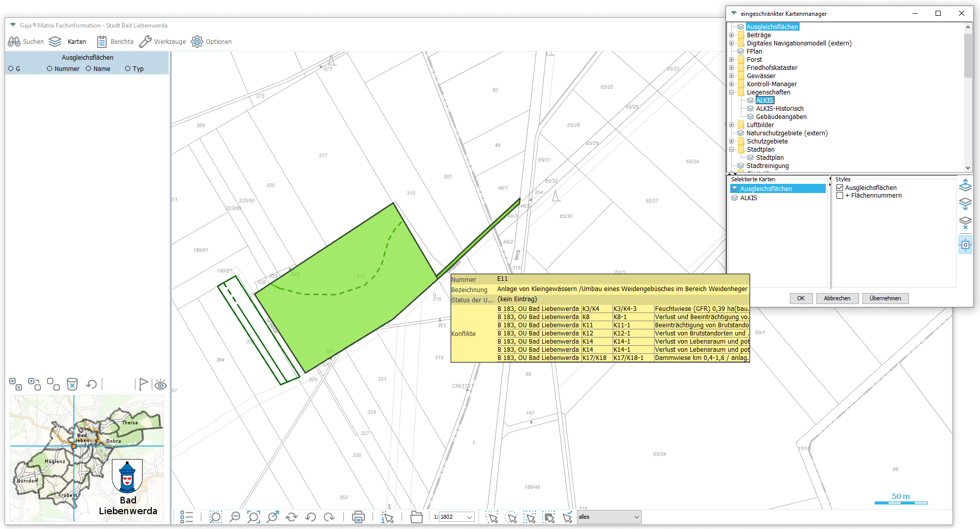
Task: Move selected layer up in Kartenmanager
Action: [x=965, y=185]
